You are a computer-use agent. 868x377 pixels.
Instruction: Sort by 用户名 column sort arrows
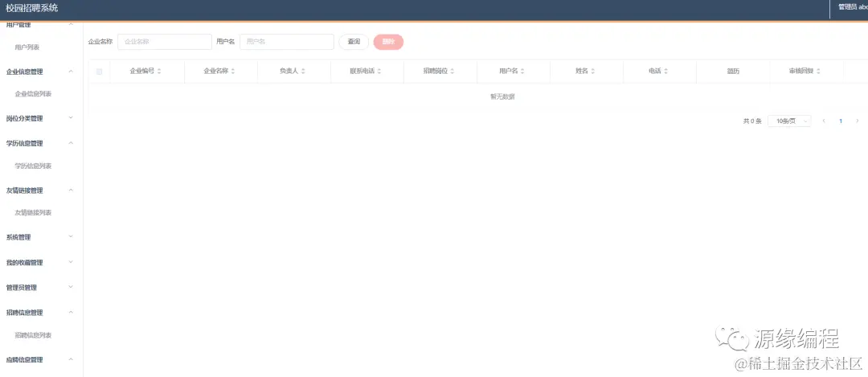pyautogui.click(x=522, y=72)
